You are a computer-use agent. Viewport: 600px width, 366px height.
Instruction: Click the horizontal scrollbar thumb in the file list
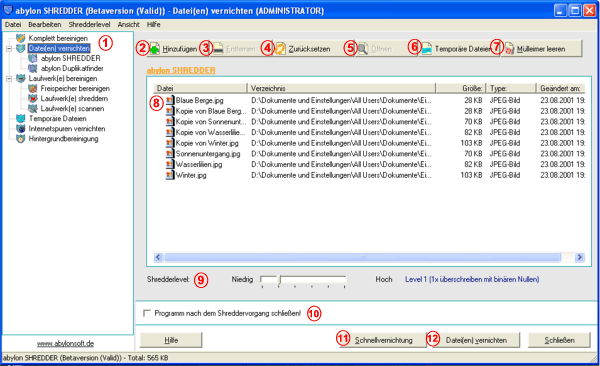coord(363,257)
